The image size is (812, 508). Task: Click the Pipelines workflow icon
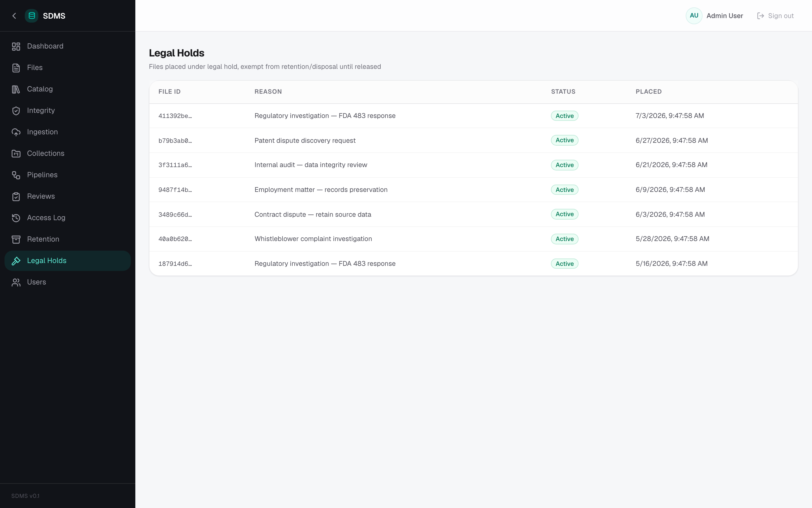pyautogui.click(x=16, y=175)
